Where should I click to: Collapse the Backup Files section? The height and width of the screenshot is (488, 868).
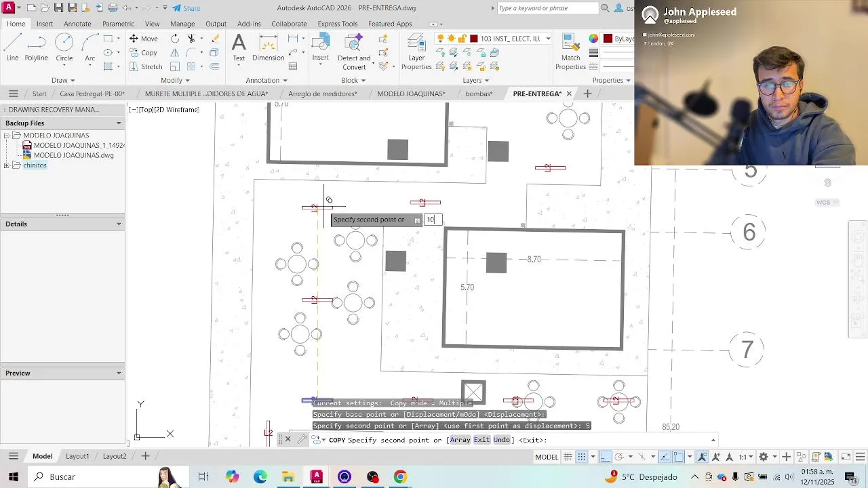pyautogui.click(x=119, y=123)
